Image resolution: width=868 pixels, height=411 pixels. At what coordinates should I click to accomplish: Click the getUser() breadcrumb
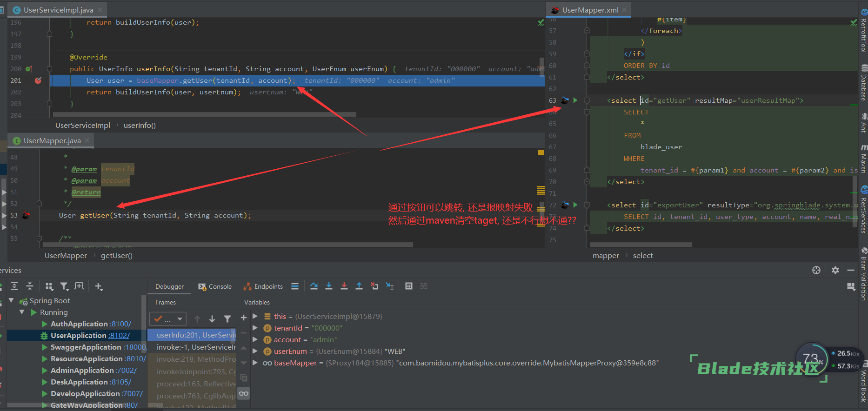point(117,255)
